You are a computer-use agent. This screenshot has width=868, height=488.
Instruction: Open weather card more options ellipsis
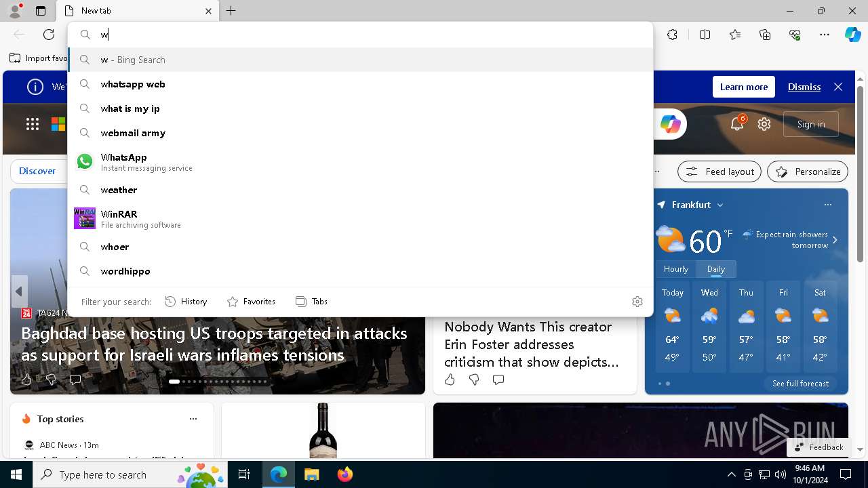(827, 205)
